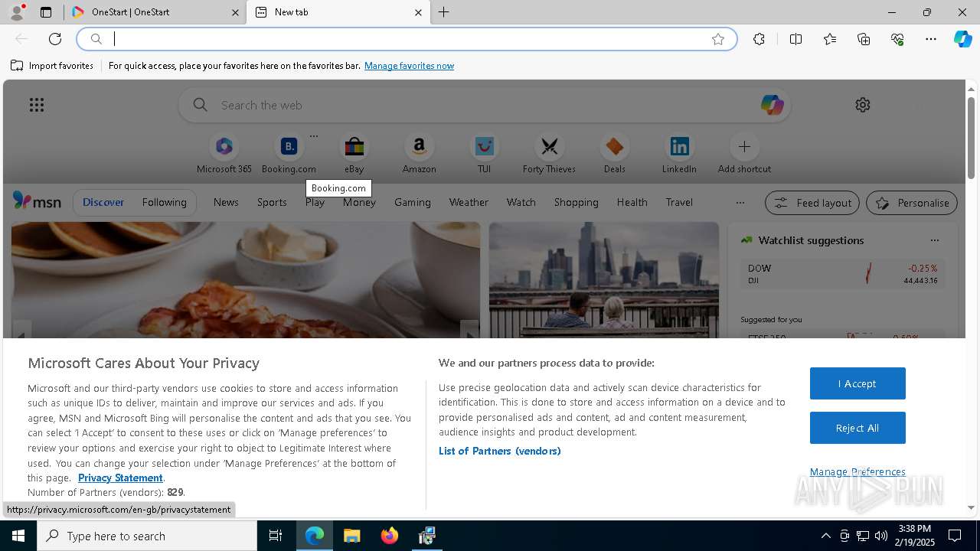
Task: Open the Windows Start menu
Action: tap(18, 536)
